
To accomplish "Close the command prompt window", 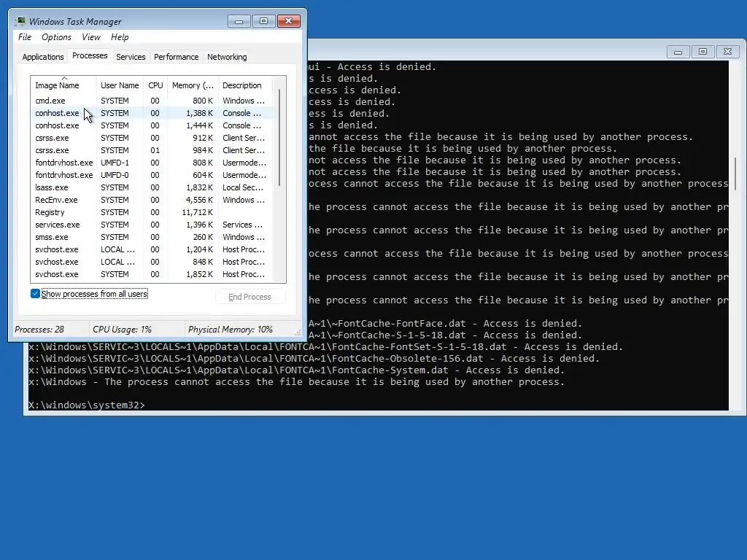I will point(727,52).
